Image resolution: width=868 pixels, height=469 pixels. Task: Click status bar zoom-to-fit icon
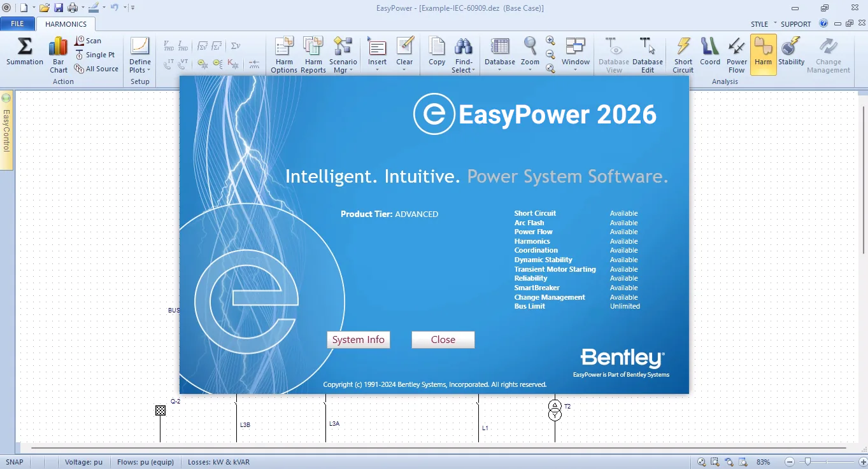pos(701,462)
